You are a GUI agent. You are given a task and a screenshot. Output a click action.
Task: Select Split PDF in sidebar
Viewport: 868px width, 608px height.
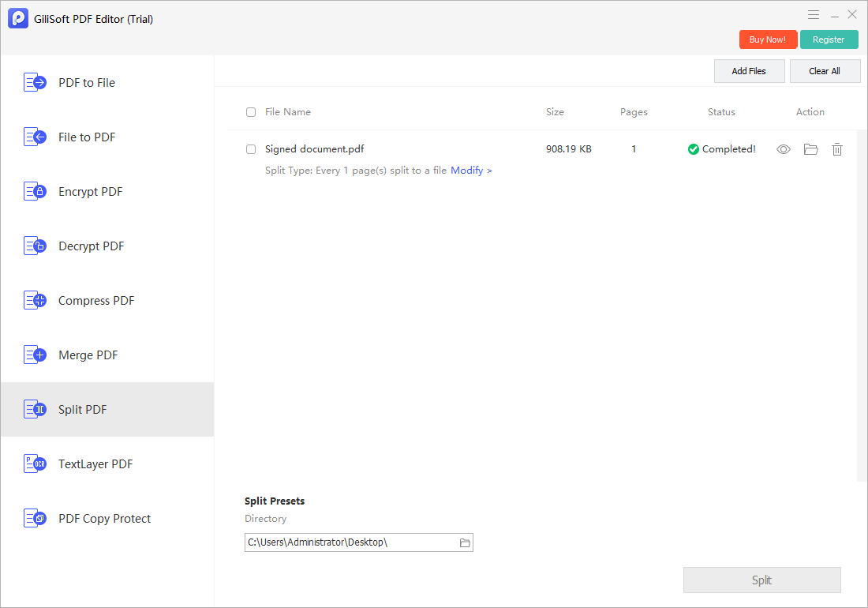point(107,409)
